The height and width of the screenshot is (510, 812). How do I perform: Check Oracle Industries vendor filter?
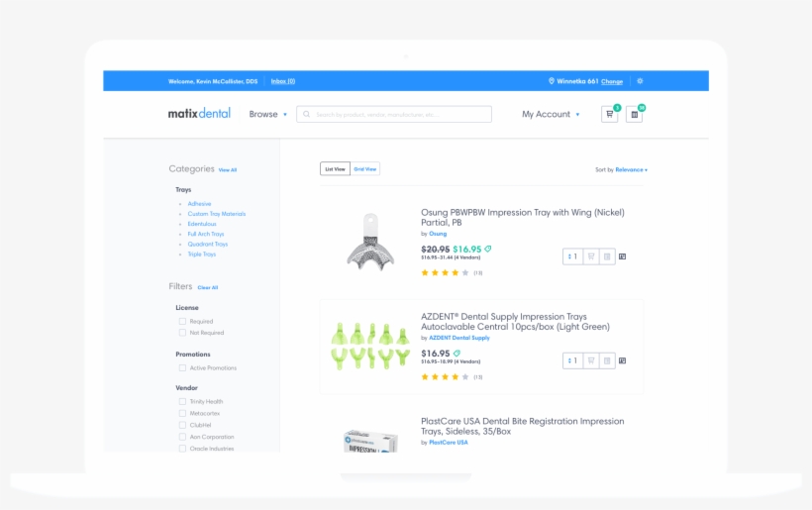click(182, 449)
